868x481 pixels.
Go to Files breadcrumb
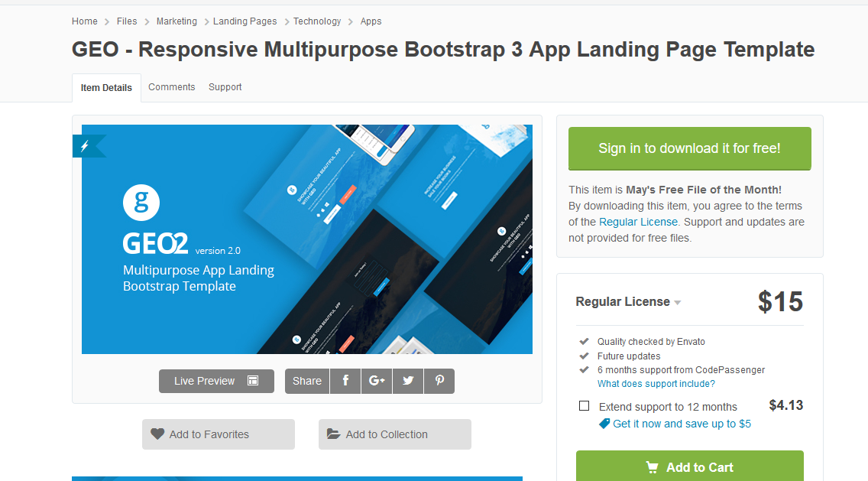[x=127, y=21]
